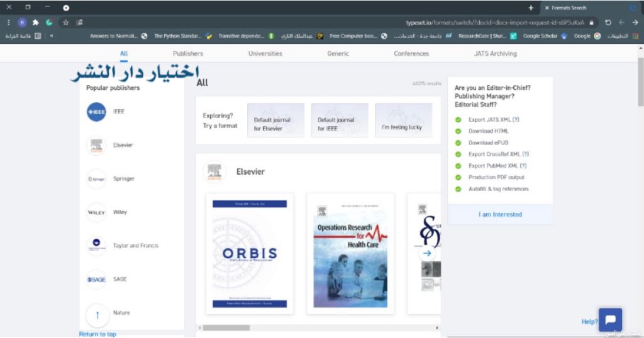Screen dimensions: 644x338
Task: Choose the Elsevier logo in Popular publishers
Action: 96,145
